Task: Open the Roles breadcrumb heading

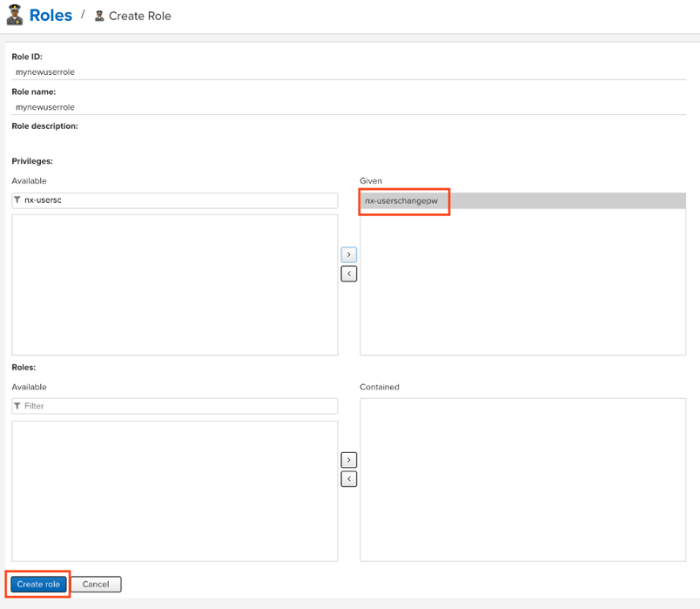Action: coord(50,16)
